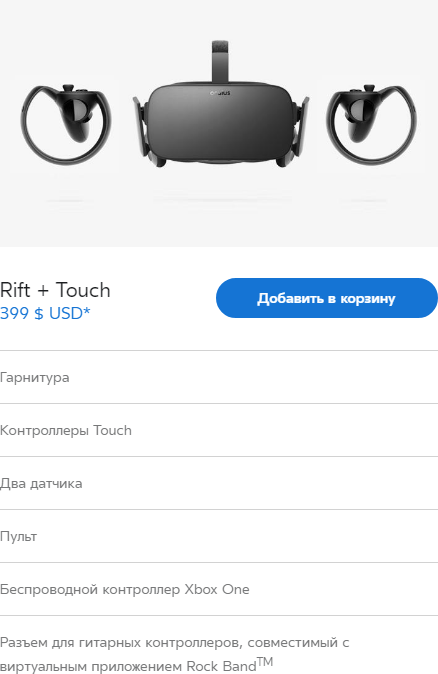Click the thumbstick on the left Touch controller
This screenshot has height=674, width=438.
point(68,88)
